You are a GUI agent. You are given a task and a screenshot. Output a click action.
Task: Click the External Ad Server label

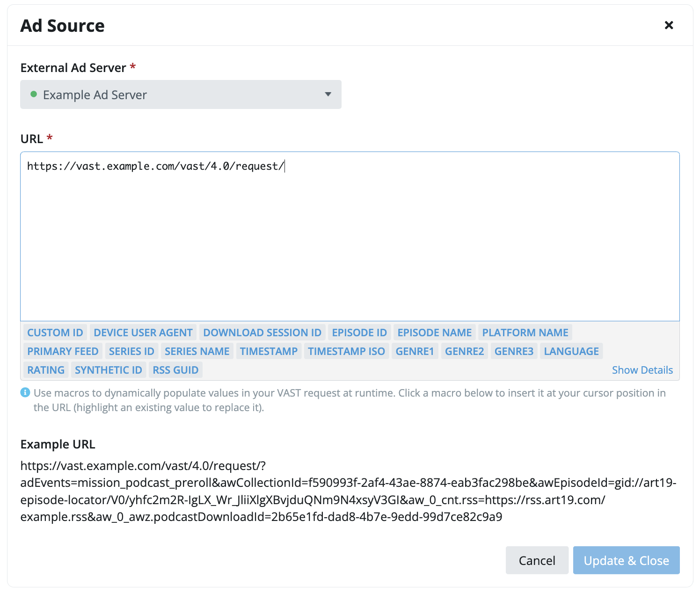(x=73, y=68)
